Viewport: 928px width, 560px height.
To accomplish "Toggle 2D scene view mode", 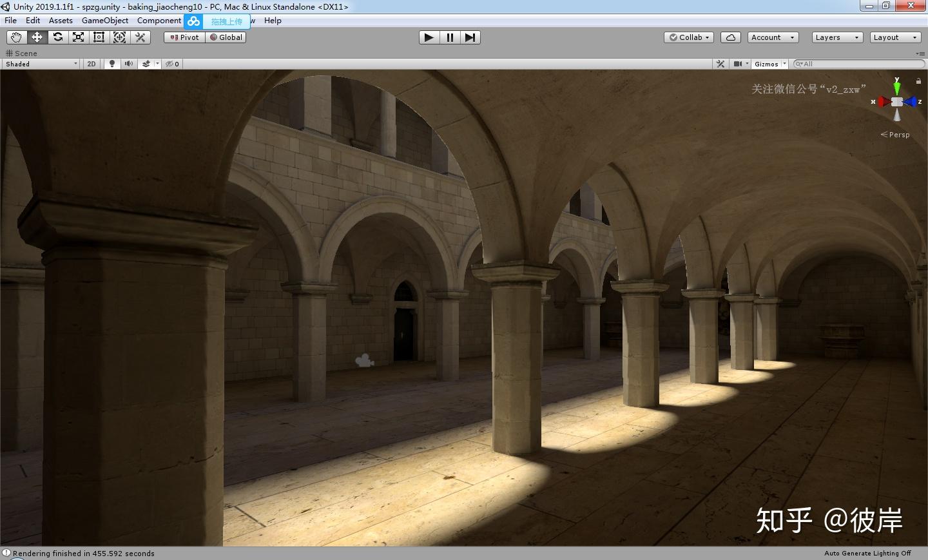I will tap(92, 64).
